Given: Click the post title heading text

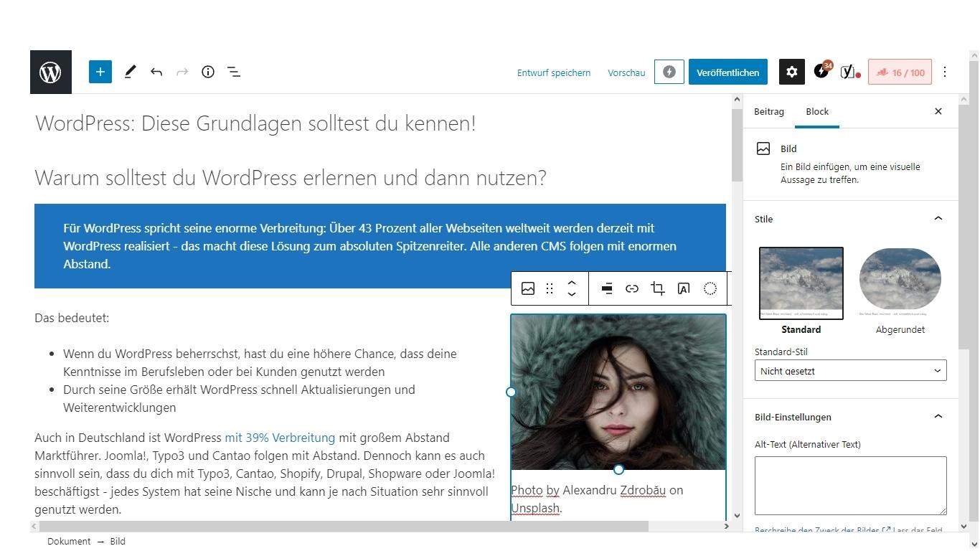Looking at the screenshot, I should (x=255, y=123).
